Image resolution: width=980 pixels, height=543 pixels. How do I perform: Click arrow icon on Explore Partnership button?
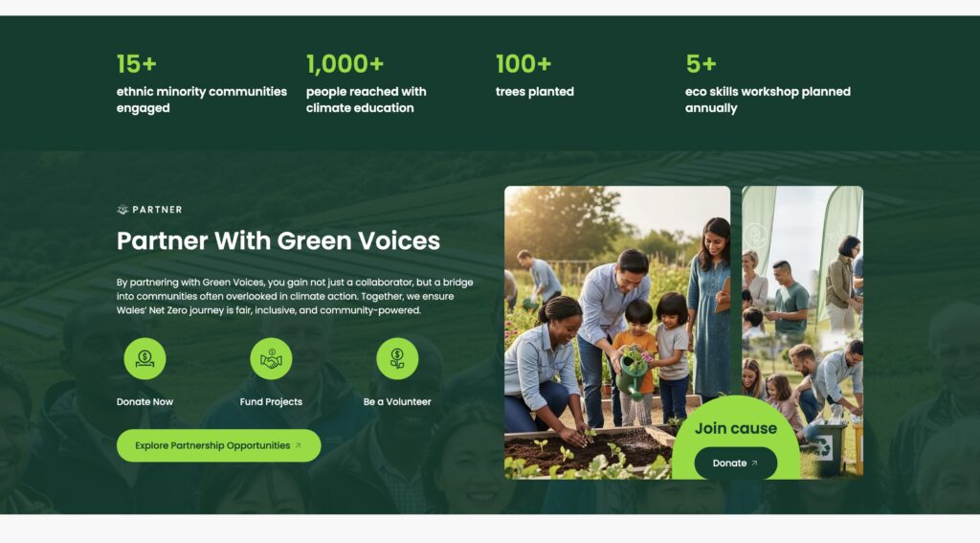coord(299,445)
